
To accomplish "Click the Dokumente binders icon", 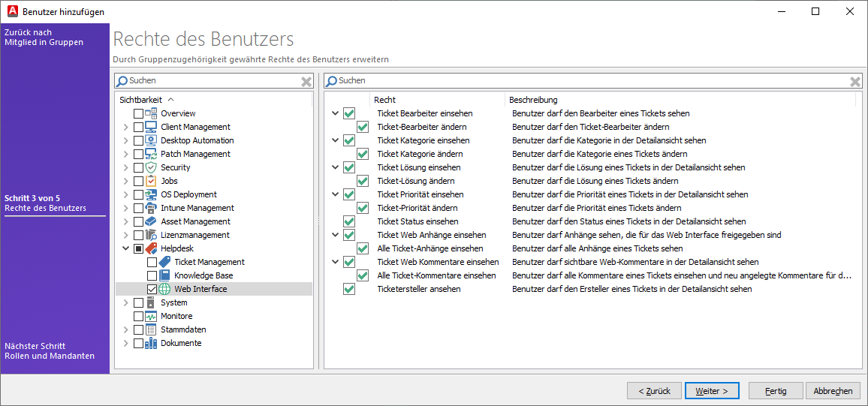I will [x=151, y=343].
